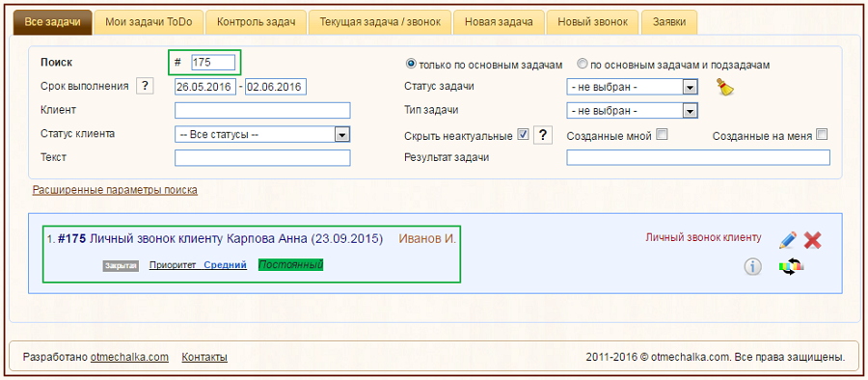868x380 pixels.
Task: Click the end date field 02.06.2016
Action: pyautogui.click(x=276, y=87)
